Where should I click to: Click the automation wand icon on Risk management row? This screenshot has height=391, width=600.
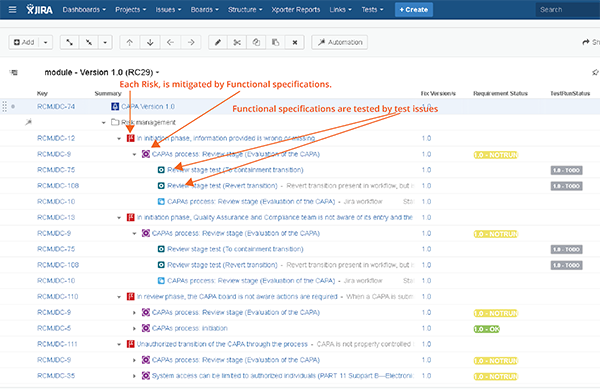pyautogui.click(x=28, y=122)
